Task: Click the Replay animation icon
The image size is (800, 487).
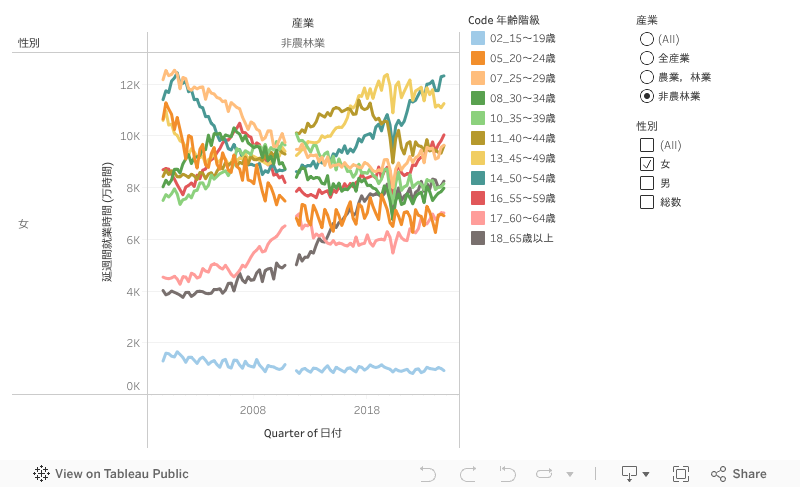Action: (544, 474)
